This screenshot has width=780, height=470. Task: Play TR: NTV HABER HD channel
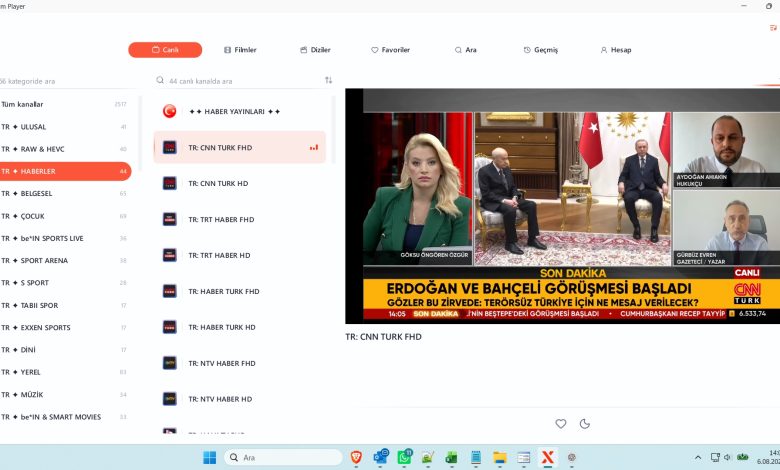coord(240,399)
